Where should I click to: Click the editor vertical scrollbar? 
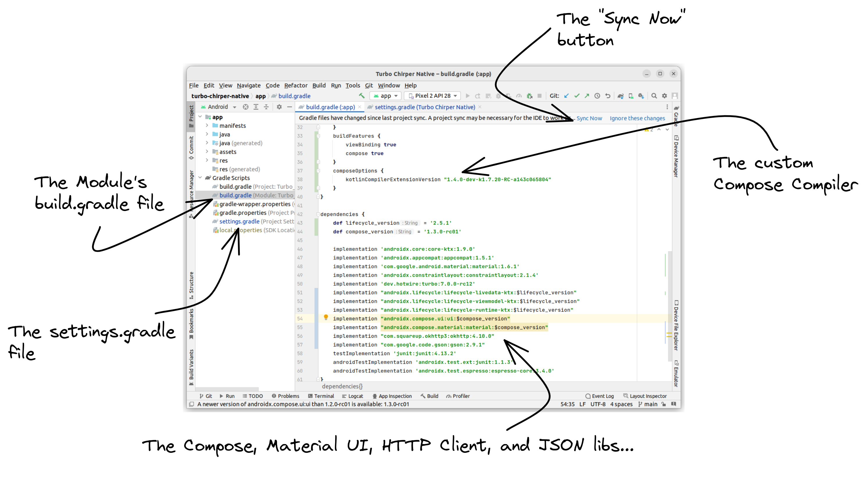pos(670,306)
